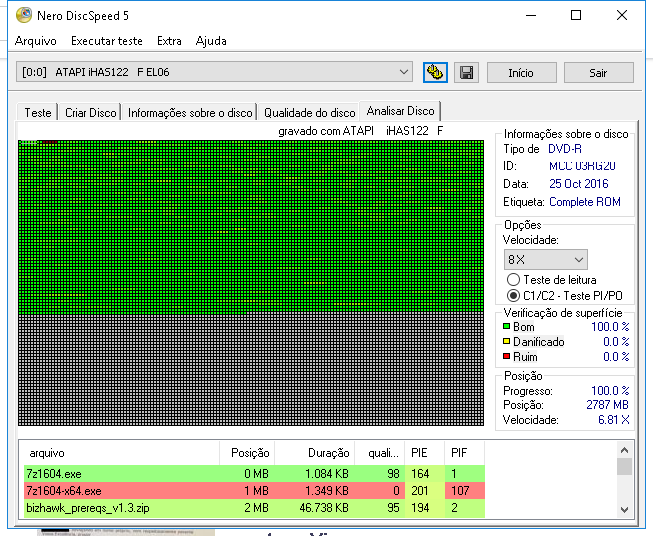This screenshot has height=536, width=653.
Task: Select the 7z1604-x64.exe red file row
Action: 254,491
